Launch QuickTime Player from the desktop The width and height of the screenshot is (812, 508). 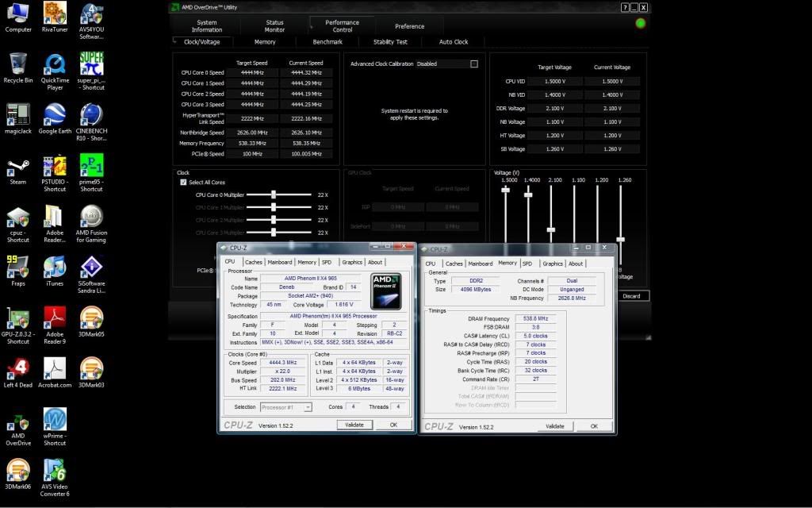[x=55, y=71]
